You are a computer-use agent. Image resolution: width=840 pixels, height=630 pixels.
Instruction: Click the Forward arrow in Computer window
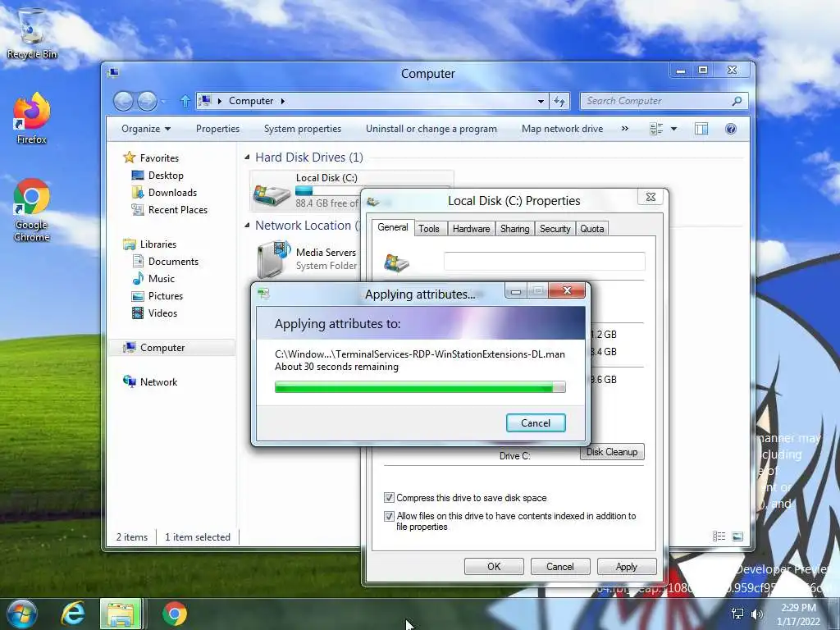147,101
